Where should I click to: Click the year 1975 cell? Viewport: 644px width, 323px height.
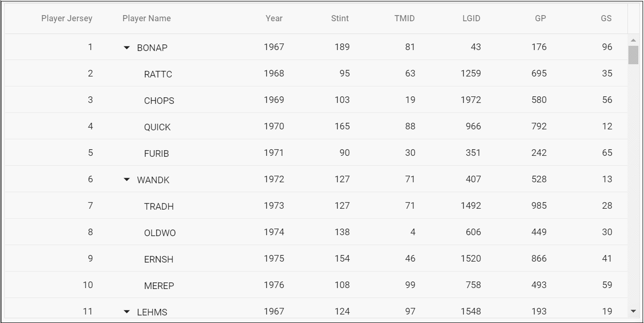coord(274,258)
